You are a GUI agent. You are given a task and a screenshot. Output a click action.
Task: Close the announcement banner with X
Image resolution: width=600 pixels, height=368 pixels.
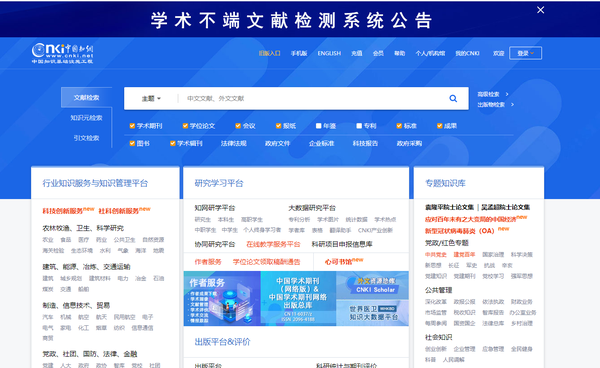point(540,10)
